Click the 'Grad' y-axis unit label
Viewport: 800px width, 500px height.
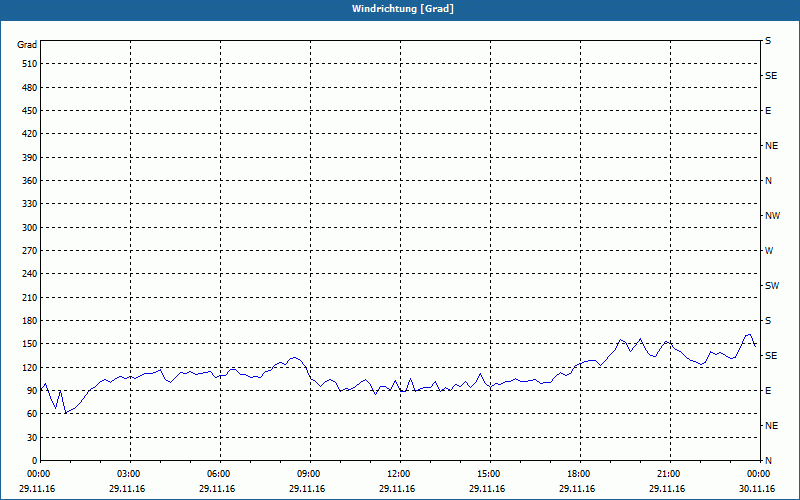coord(27,45)
